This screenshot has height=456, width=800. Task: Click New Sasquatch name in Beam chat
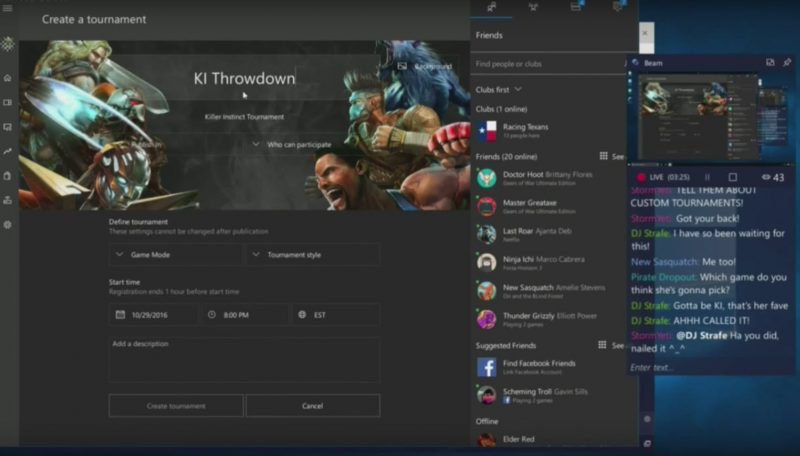tap(664, 262)
